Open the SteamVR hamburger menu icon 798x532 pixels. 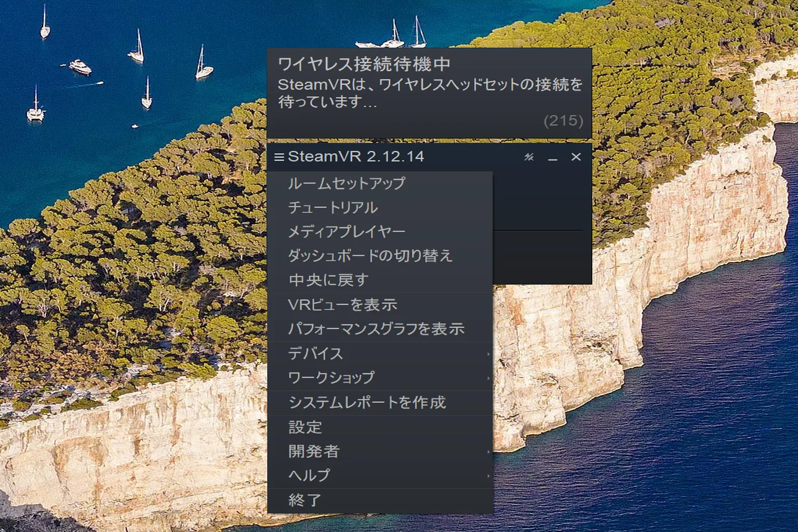pyautogui.click(x=279, y=157)
